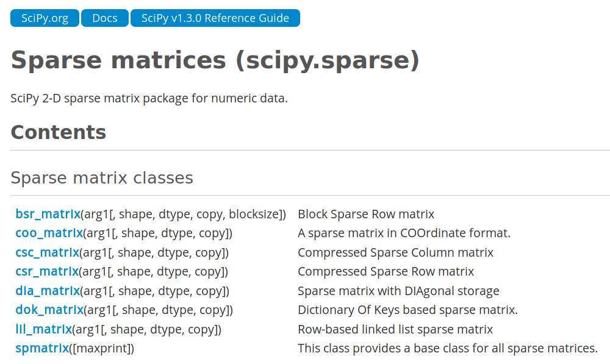Click the Compressed Sparse Column matrix description
This screenshot has height=364, width=610.
click(395, 252)
